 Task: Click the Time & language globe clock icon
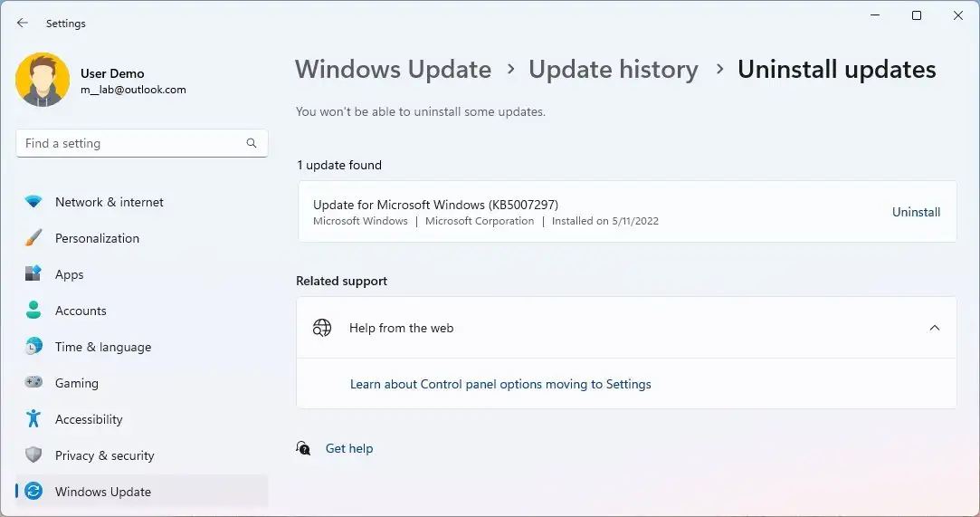(33, 347)
